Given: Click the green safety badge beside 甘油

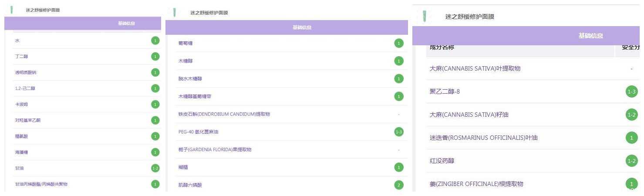Looking at the screenshot, I should [155, 168].
